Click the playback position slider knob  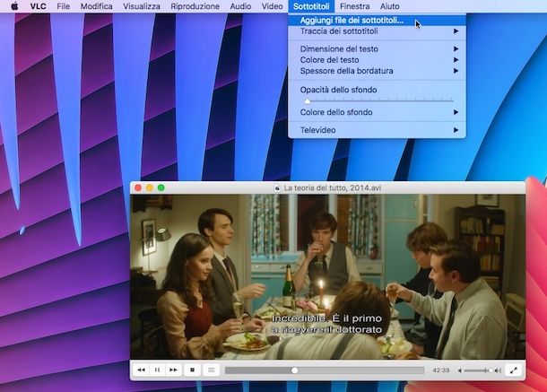coord(294,370)
